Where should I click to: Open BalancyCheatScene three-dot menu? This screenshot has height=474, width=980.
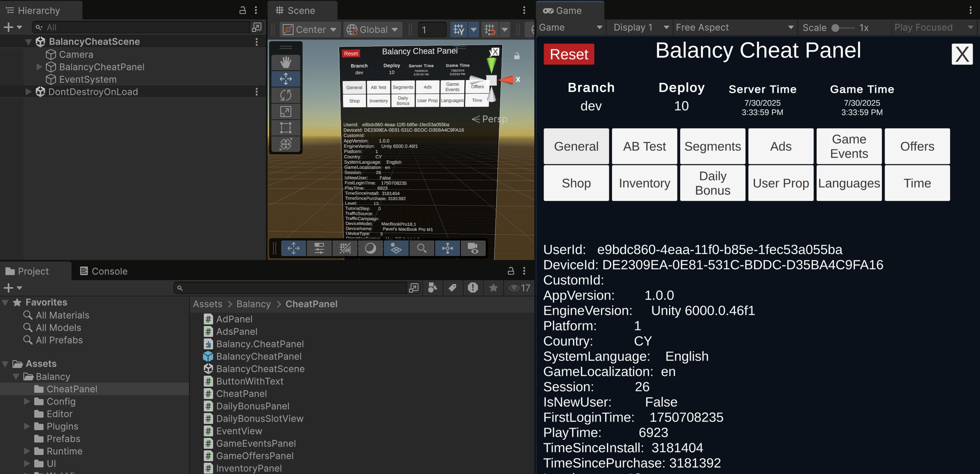point(256,42)
